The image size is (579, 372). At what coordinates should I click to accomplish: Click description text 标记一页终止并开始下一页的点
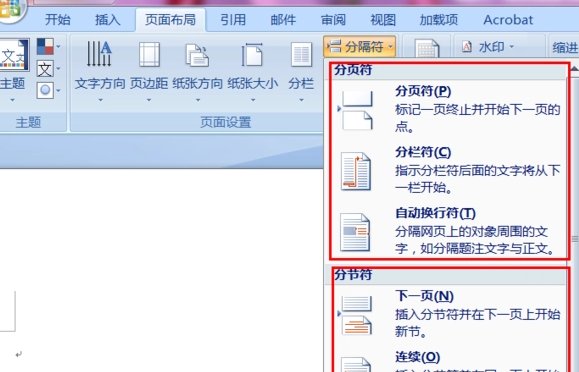point(477,118)
